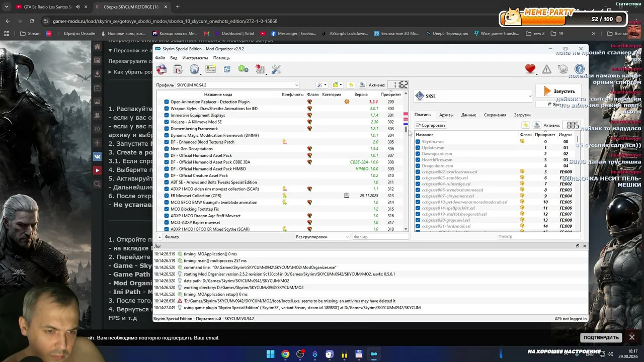Open the profile dropdown SKYCUM V0.94.2
This screenshot has height=362, width=644.
tap(237, 85)
